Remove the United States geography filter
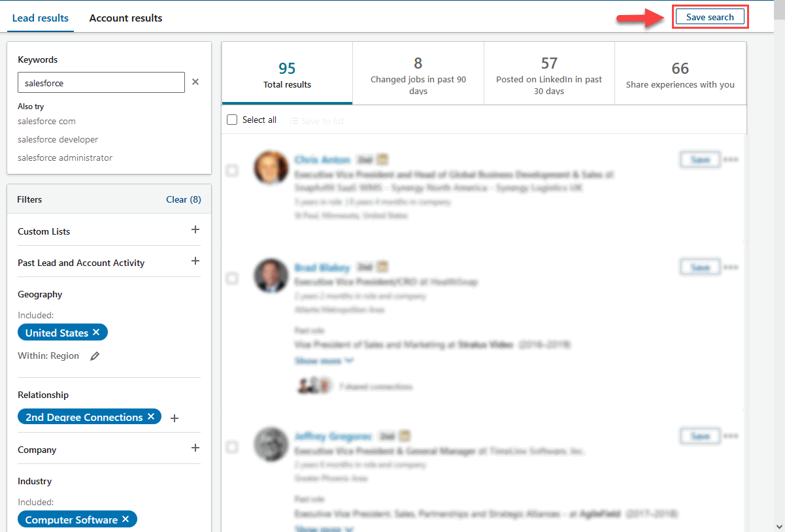The image size is (785, 532). coord(96,332)
